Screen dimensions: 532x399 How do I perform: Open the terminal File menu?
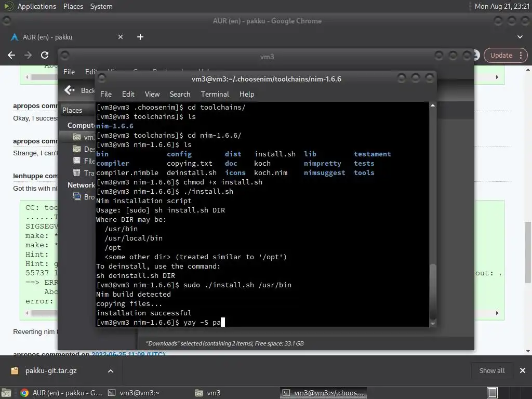coord(106,95)
